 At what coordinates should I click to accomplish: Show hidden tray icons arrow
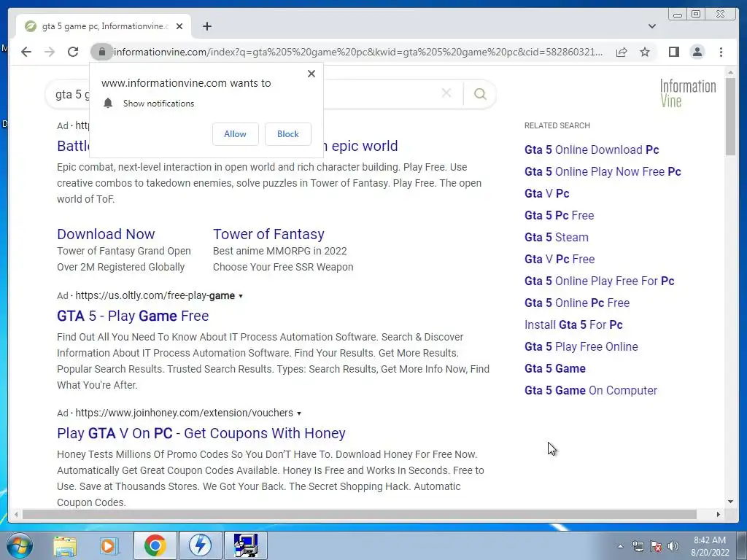pyautogui.click(x=620, y=546)
